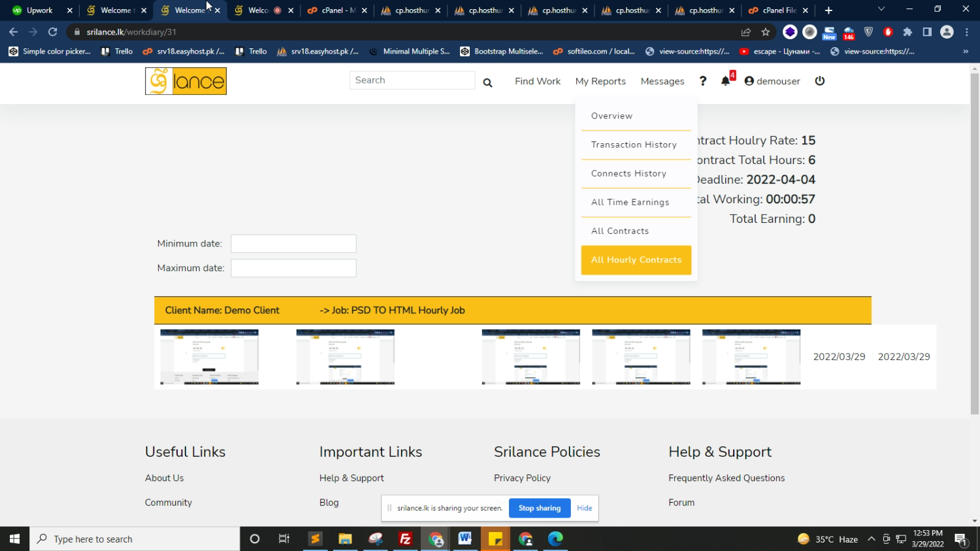Switch to the Upwork browser tab
Image resolution: width=980 pixels, height=551 pixels.
39,10
